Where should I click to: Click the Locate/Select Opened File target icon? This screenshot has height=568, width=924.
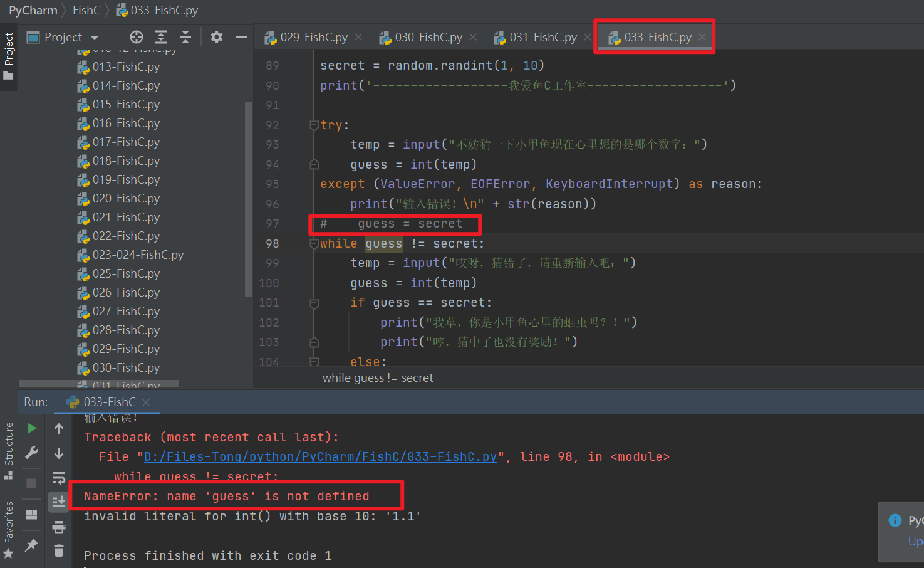click(x=137, y=37)
